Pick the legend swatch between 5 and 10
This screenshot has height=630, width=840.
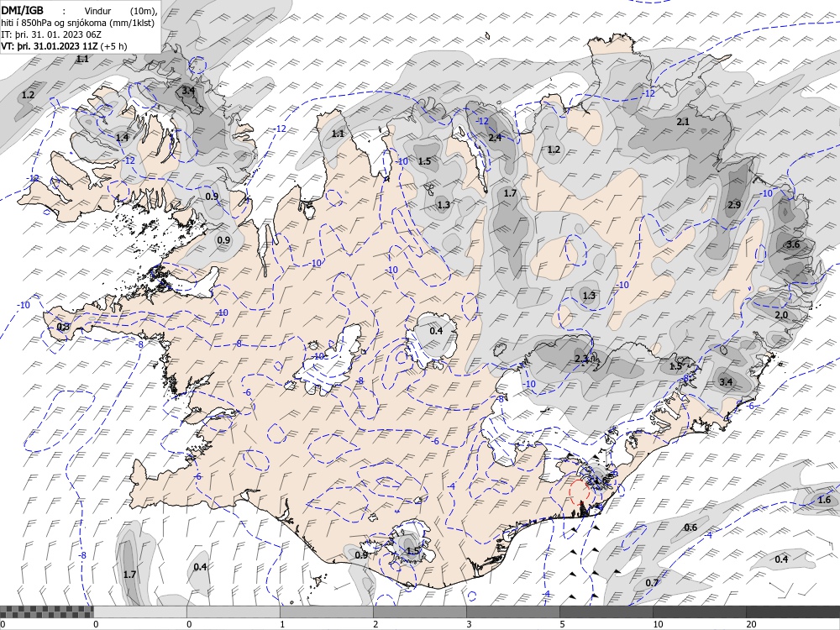point(606,612)
